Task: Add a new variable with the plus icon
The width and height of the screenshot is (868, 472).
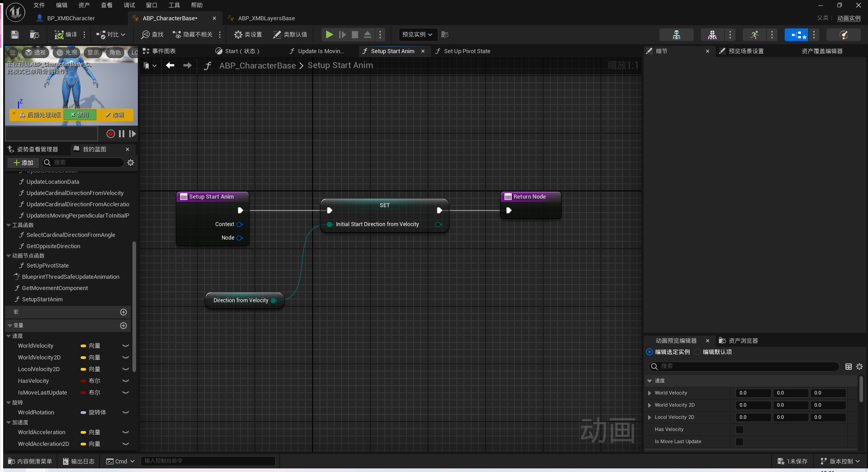Action: point(123,326)
